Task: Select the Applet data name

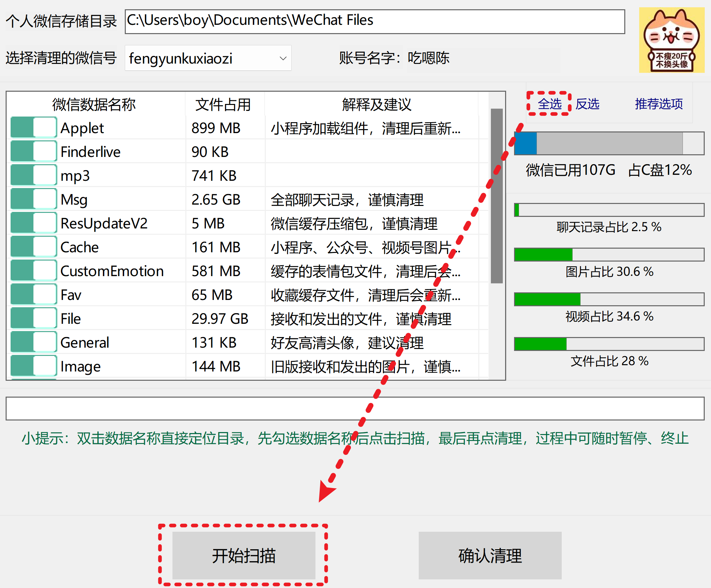Action: pyautogui.click(x=82, y=128)
